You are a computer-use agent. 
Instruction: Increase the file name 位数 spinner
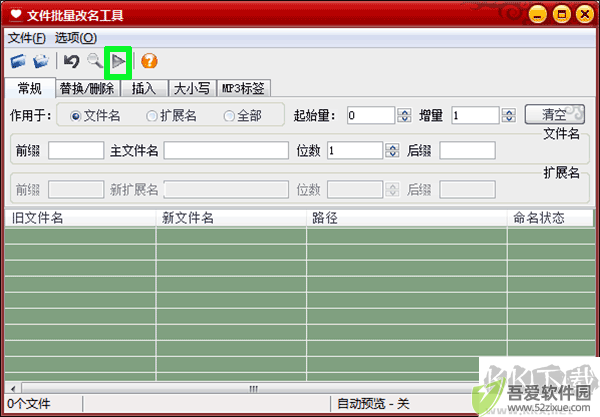coord(392,147)
